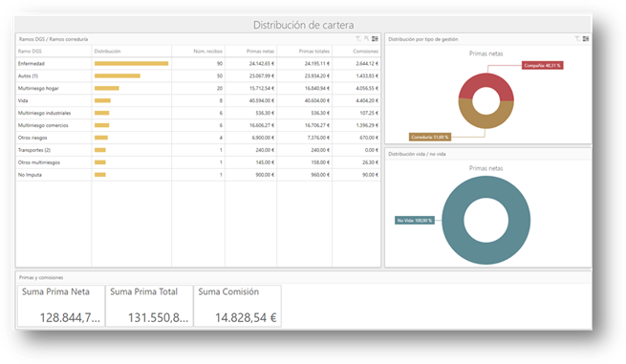The image size is (626, 364).
Task: Click the Correduría 51,69 % label
Action: coord(430,137)
